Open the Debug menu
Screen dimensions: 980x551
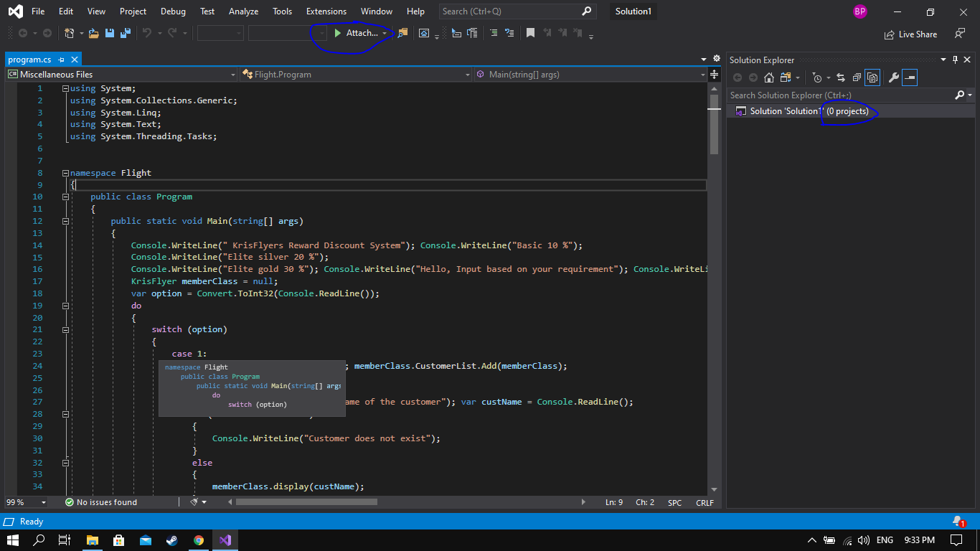[172, 11]
